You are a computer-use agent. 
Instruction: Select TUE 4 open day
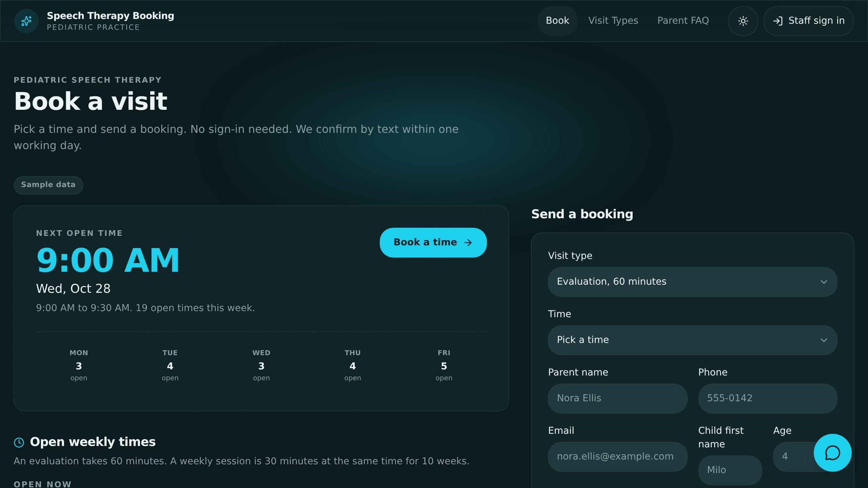170,365
